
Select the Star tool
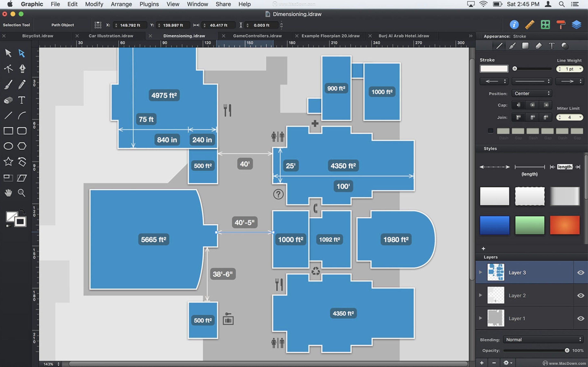tap(8, 161)
